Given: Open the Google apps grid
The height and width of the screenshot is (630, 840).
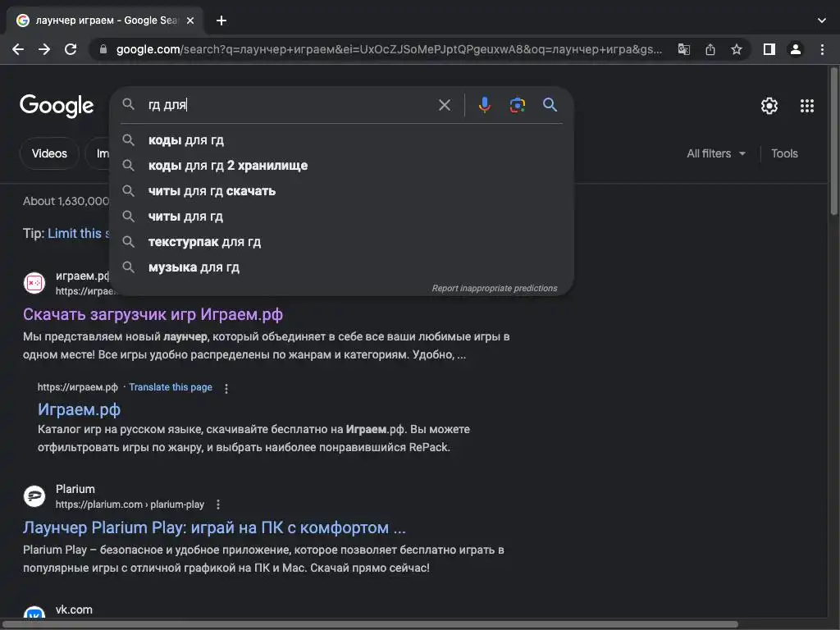Looking at the screenshot, I should [x=807, y=106].
